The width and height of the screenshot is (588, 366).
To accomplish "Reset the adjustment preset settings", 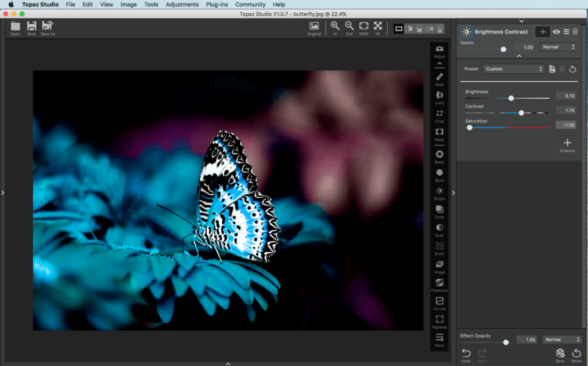I will coord(572,69).
